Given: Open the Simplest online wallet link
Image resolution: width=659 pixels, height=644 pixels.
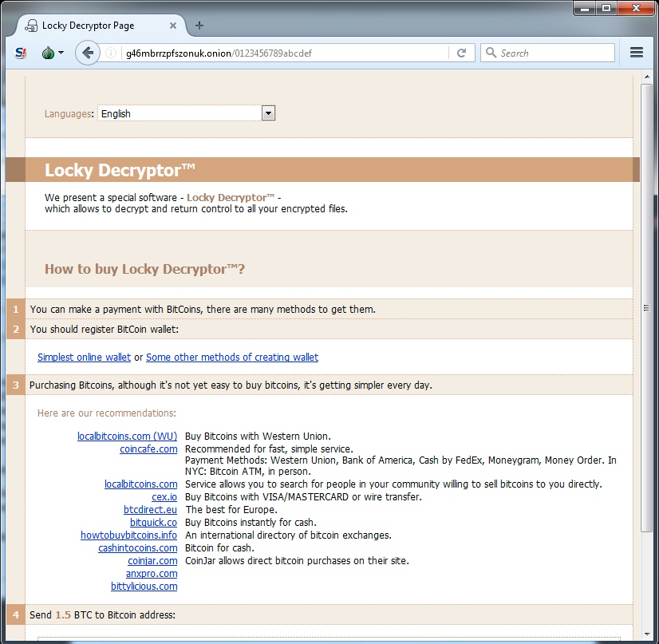Looking at the screenshot, I should tap(84, 358).
